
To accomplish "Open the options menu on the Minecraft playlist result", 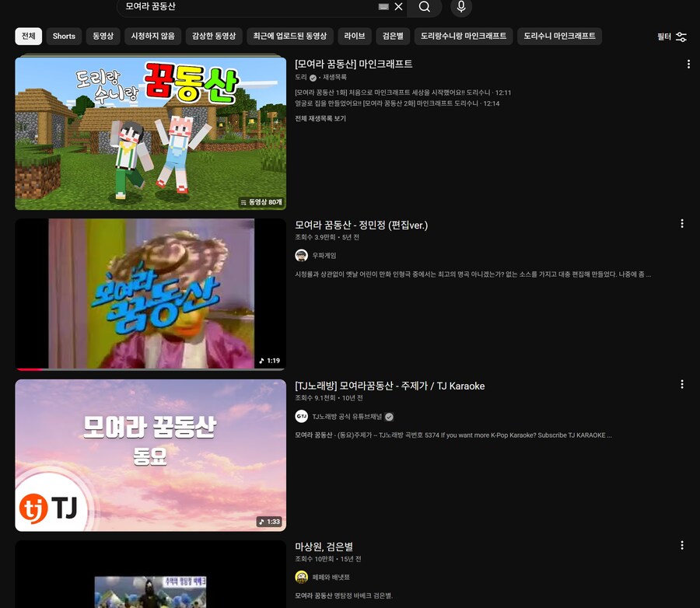I will pos(688,65).
